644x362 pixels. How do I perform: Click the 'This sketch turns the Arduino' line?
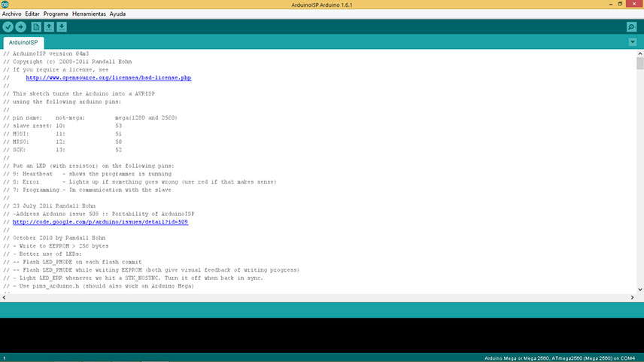[x=79, y=93]
